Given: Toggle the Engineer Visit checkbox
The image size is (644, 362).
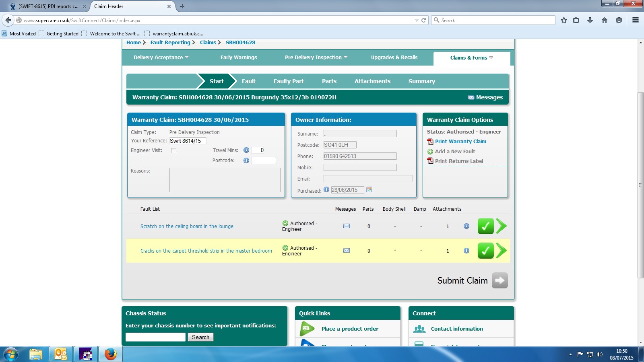Looking at the screenshot, I should pos(173,150).
